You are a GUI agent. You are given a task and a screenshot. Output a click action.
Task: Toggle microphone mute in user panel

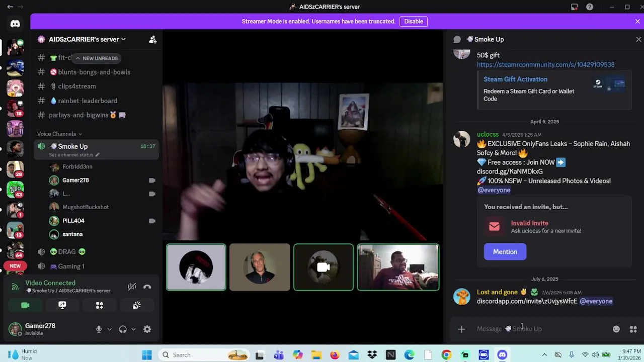pyautogui.click(x=99, y=329)
